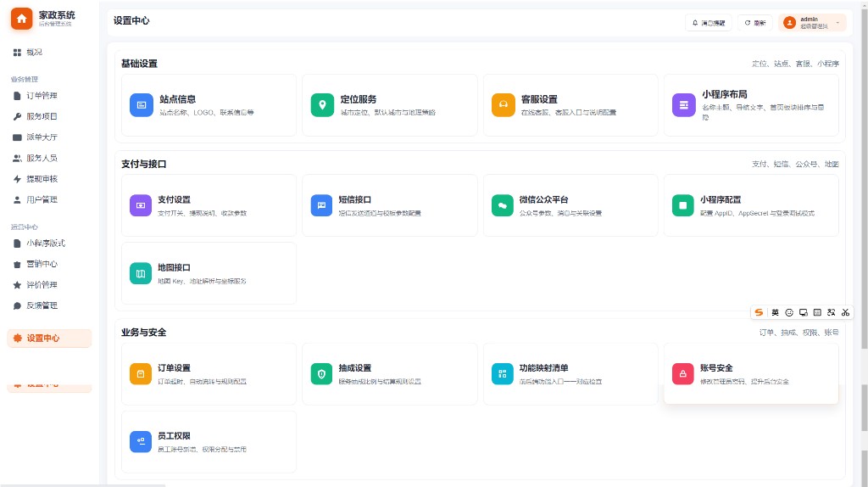
Task: Select the highlighted 设置中心 sidebar item
Action: (49, 339)
